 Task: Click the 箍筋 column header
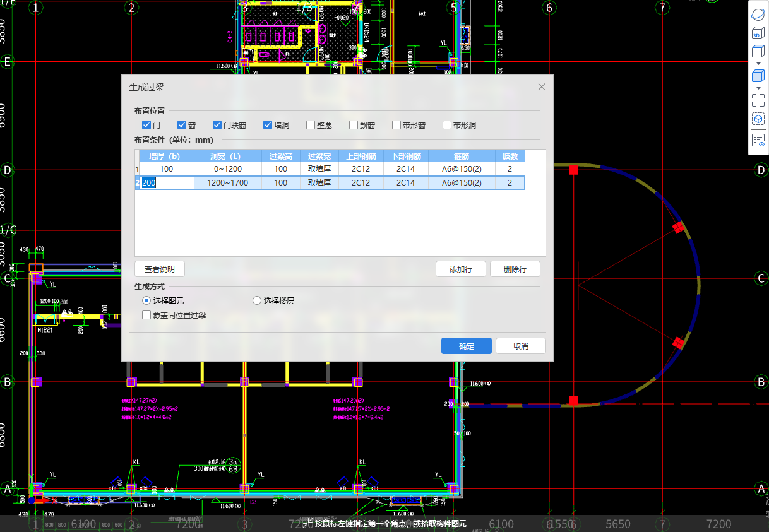463,156
